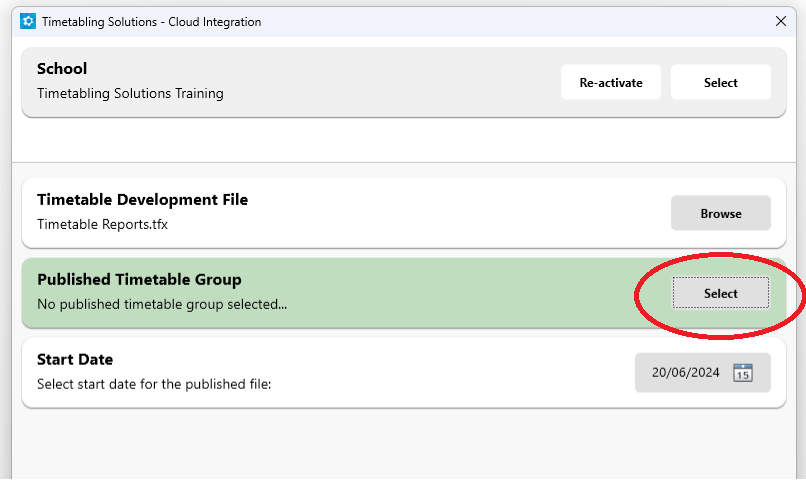The image size is (806, 482).
Task: Click the 'Published Timetable Group' heading
Action: point(139,280)
